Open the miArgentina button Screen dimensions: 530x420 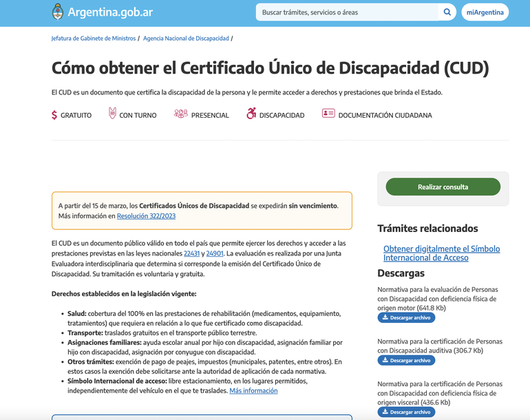(485, 12)
